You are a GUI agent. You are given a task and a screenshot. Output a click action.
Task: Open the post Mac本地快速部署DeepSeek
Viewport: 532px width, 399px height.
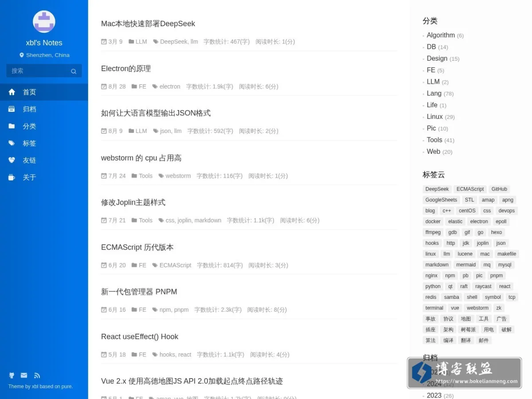(x=148, y=23)
